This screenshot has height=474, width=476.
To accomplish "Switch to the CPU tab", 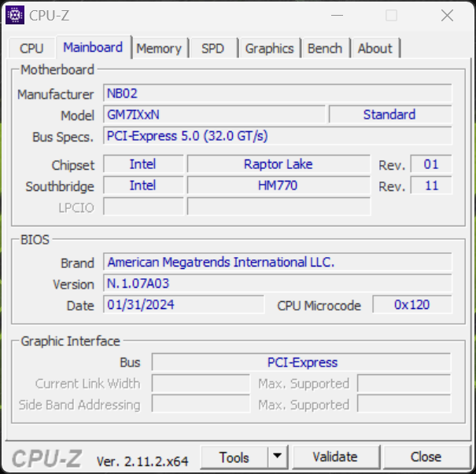I will point(31,48).
